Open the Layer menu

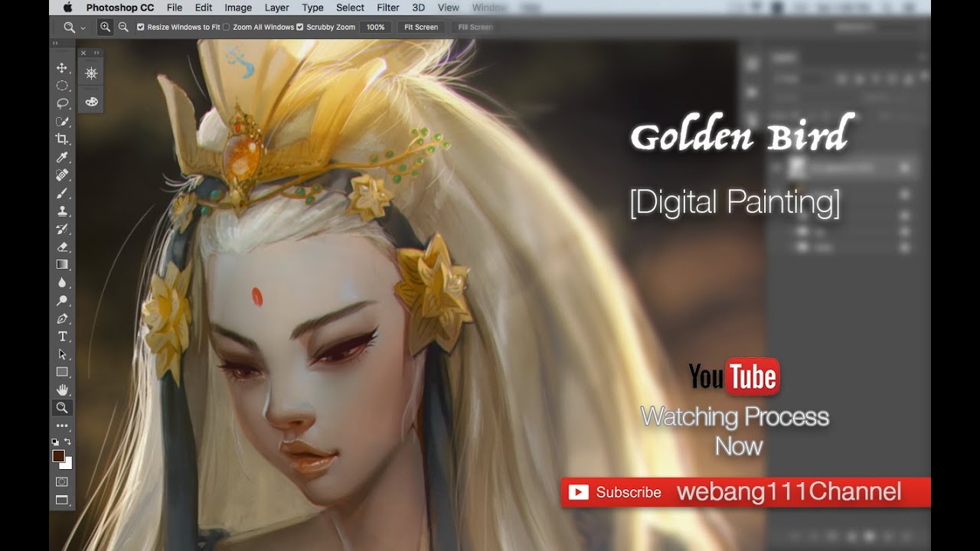(x=277, y=8)
